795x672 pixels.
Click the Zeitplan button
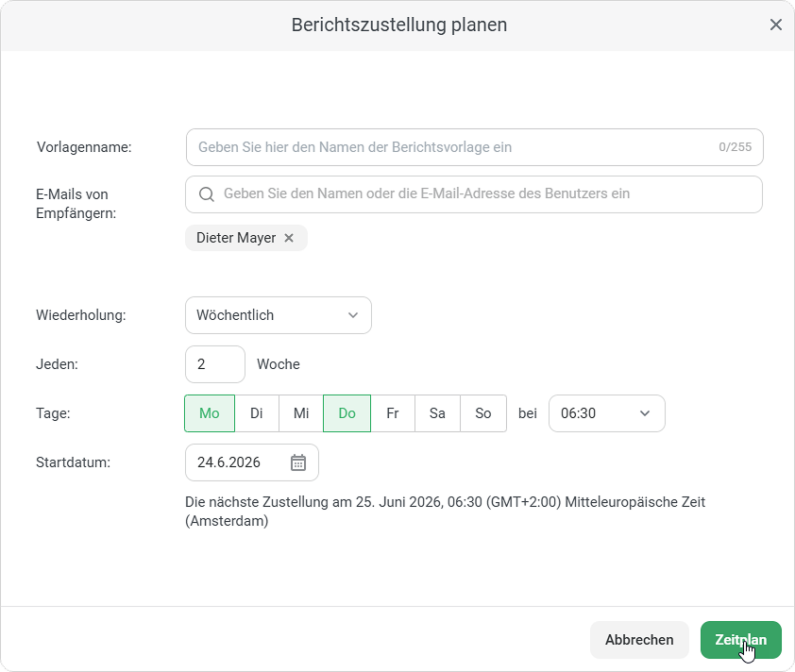(x=741, y=640)
